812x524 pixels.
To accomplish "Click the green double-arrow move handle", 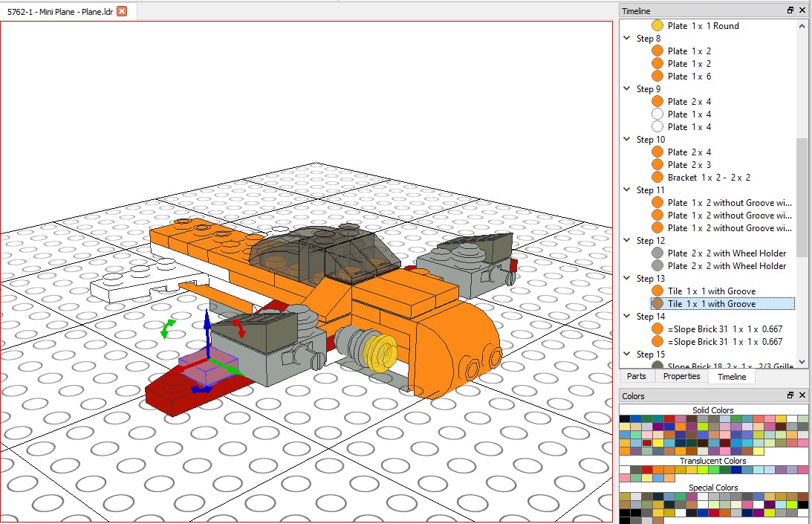I will tap(168, 329).
